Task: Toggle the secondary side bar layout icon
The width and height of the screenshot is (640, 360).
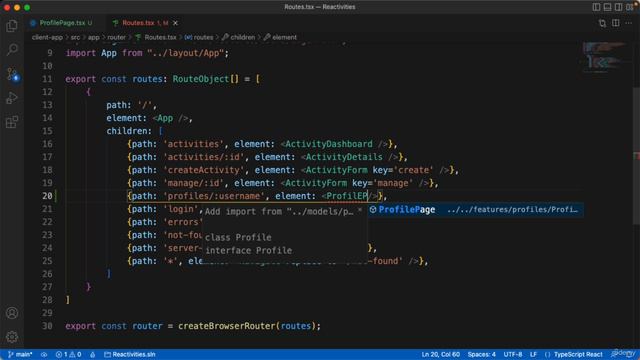Action: (x=618, y=7)
